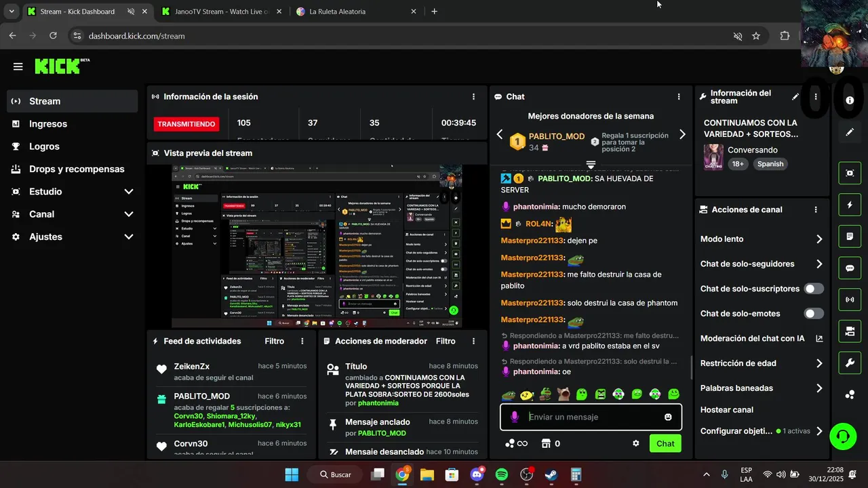Viewport: 868px width, 488px height.
Task: Open Acciones de canal three-dot menu
Action: [816, 210]
